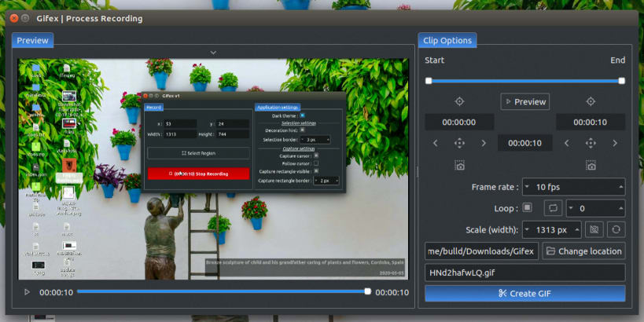Reset scale width with circular arrows icon
Viewport: 644px width, 322px height.
616,229
